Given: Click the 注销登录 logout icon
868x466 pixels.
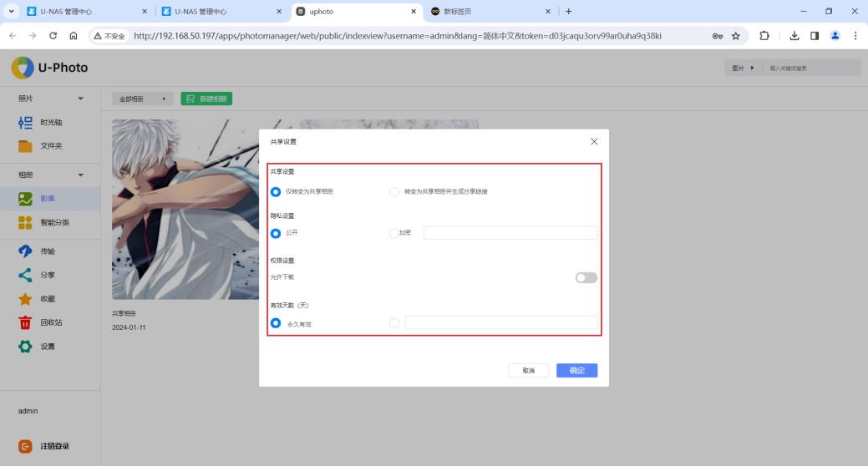Looking at the screenshot, I should (x=26, y=446).
